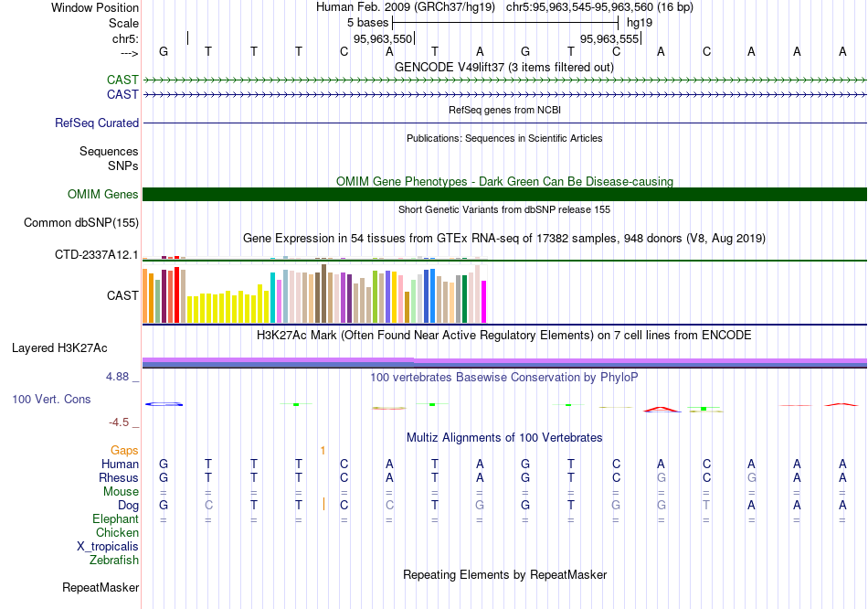Click the Window Position label
The height and width of the screenshot is (609, 868).
pos(95,7)
